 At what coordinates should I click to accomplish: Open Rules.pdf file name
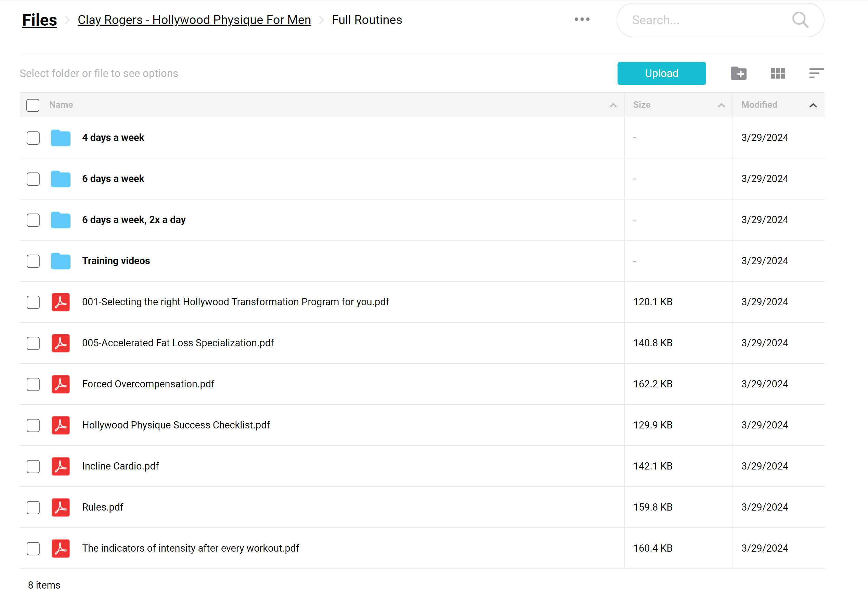click(x=103, y=507)
